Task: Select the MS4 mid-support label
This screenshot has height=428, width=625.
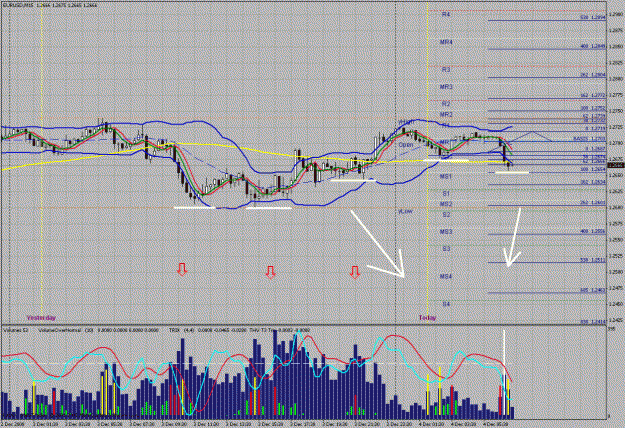Action: (446, 277)
